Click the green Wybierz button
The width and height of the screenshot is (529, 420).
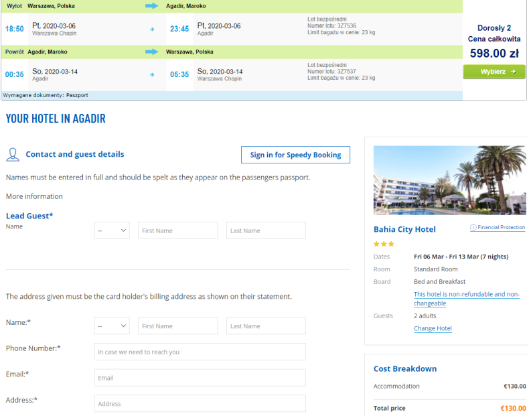coord(494,72)
